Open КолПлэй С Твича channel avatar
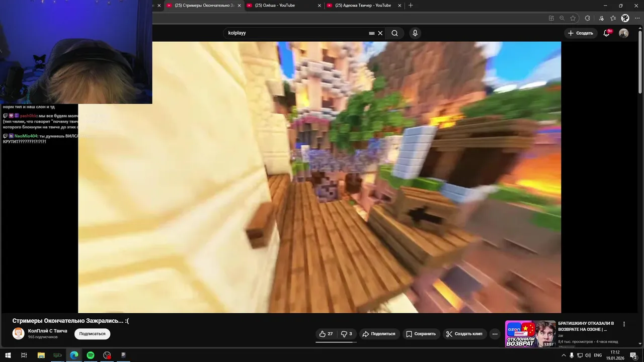Viewport: 644px width, 362px height. pyautogui.click(x=19, y=333)
